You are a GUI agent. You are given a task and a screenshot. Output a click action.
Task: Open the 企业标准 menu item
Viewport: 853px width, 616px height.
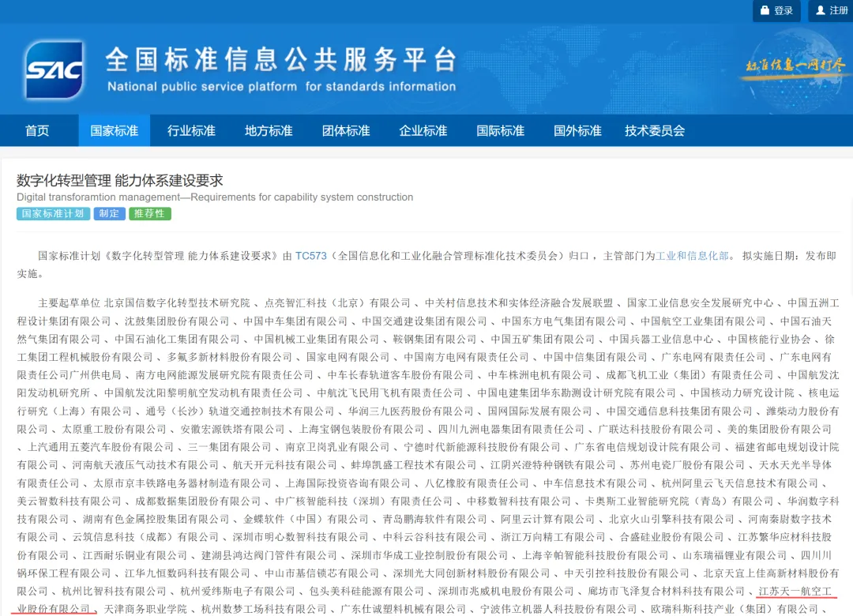(x=423, y=130)
